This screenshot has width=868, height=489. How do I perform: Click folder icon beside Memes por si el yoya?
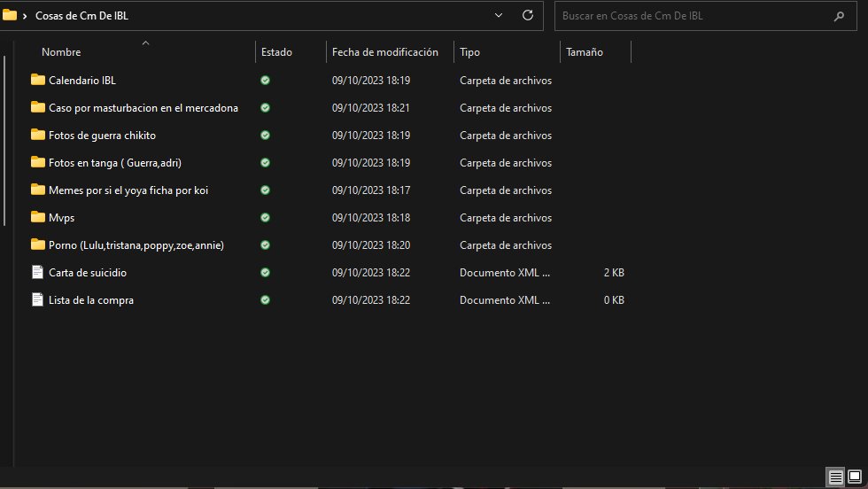click(37, 190)
